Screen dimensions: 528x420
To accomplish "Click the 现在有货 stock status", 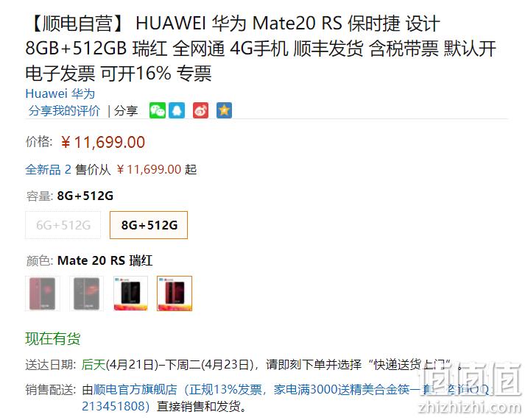I will (53, 338).
